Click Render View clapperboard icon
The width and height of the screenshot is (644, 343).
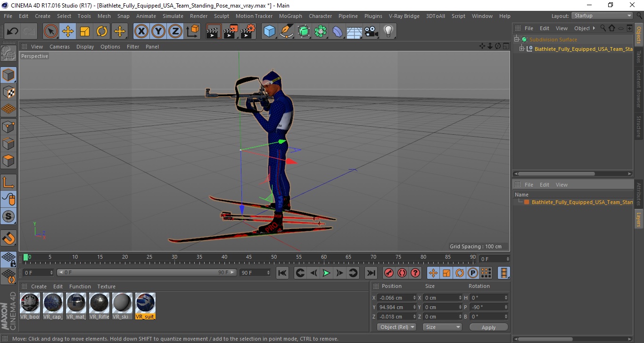click(x=214, y=32)
